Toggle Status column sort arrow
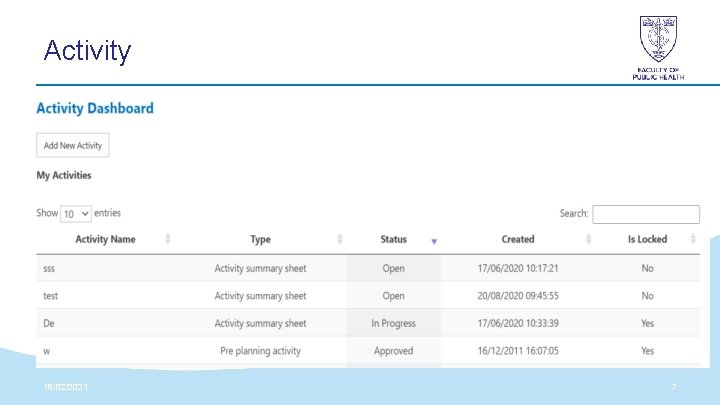 [434, 241]
